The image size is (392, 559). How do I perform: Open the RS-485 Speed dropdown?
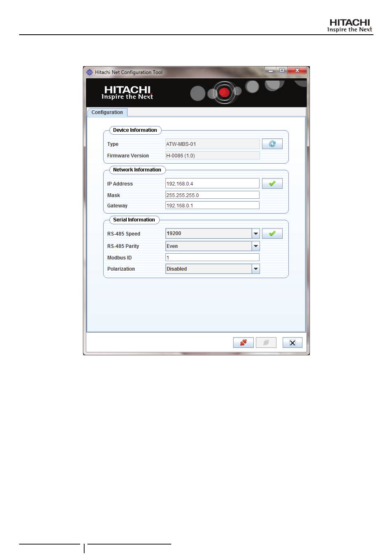tap(256, 233)
